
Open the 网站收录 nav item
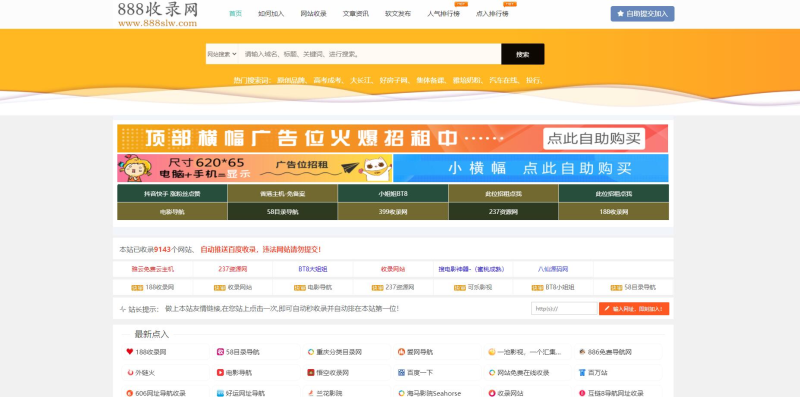tap(313, 14)
